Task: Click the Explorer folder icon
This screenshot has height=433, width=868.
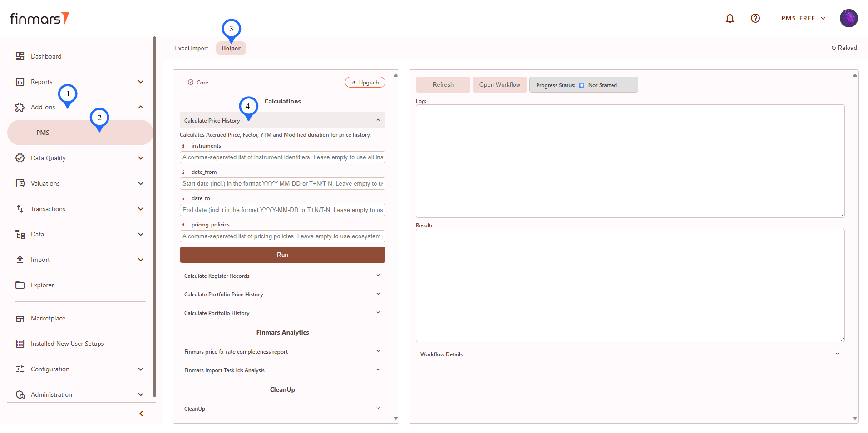Action: [x=20, y=285]
